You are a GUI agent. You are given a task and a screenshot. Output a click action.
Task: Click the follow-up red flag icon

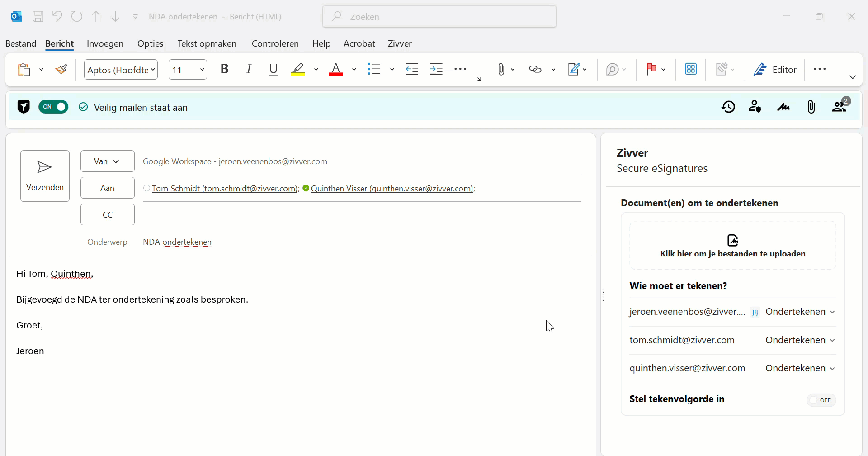pyautogui.click(x=651, y=69)
